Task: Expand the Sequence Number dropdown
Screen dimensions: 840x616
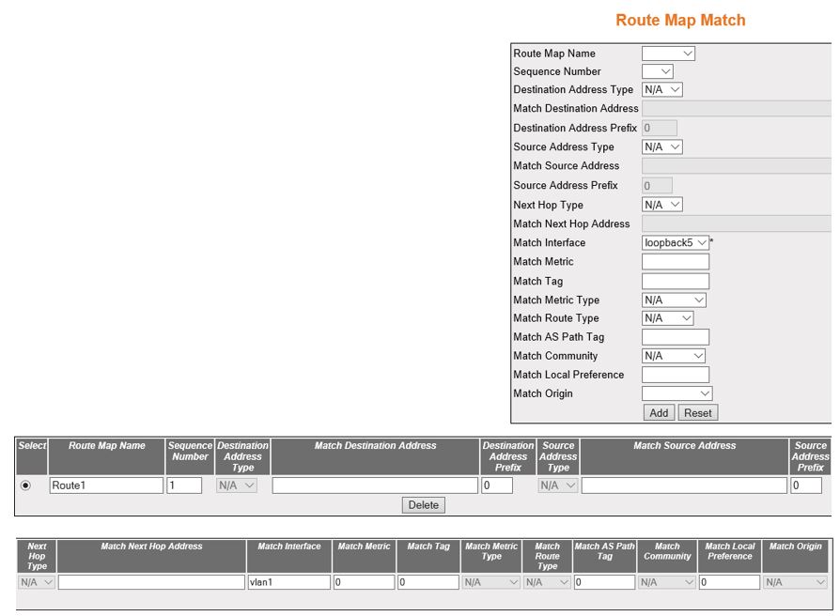Action: 658,71
